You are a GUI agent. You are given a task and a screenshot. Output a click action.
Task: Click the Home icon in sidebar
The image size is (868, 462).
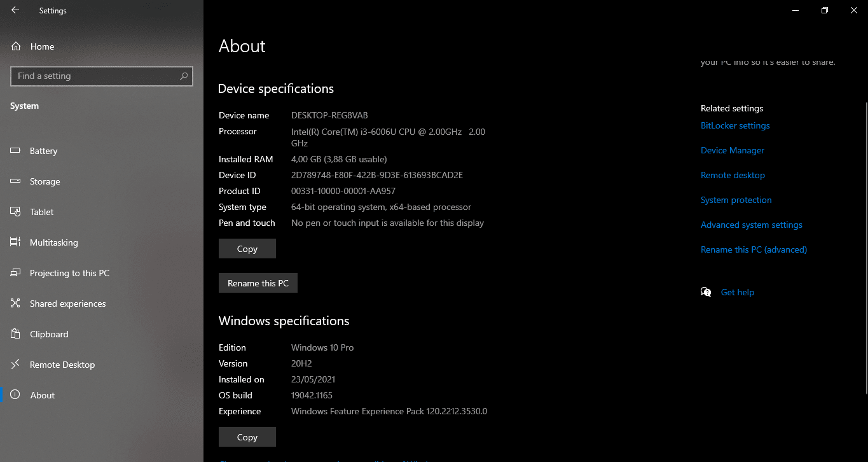(16, 46)
